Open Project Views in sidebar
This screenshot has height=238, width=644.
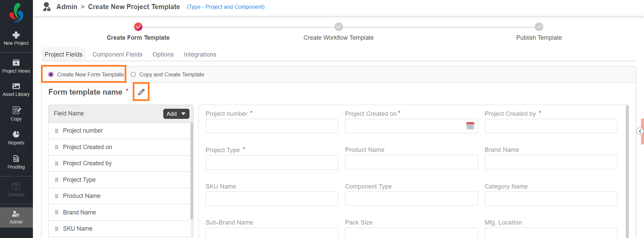(16, 63)
